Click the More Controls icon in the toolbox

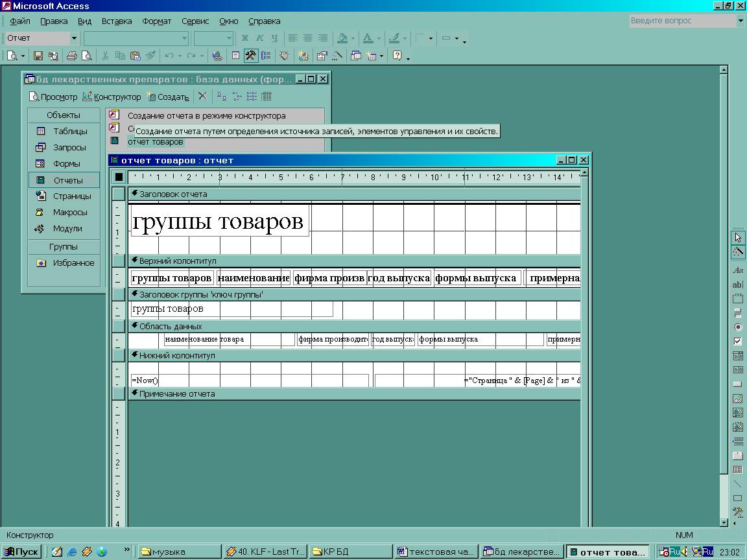[x=737, y=513]
